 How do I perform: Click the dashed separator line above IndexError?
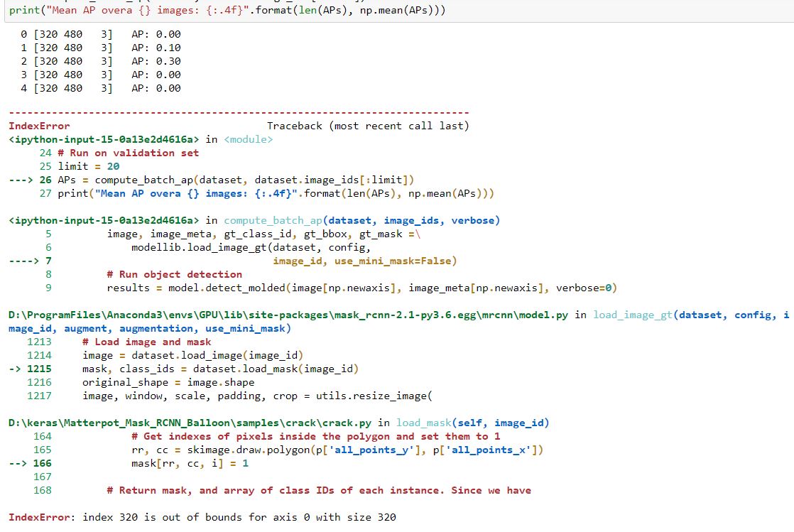(x=239, y=112)
